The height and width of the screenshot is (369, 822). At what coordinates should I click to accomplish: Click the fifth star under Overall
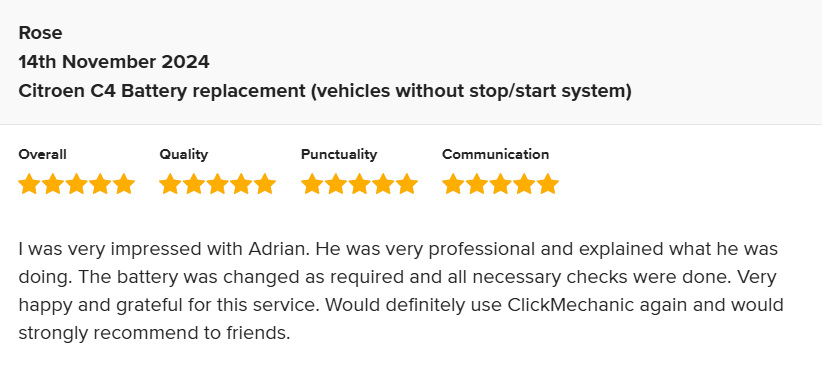(124, 184)
